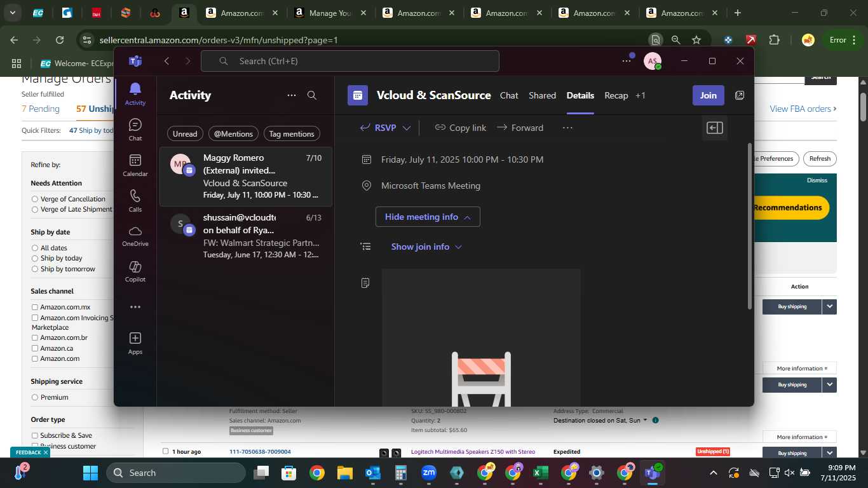This screenshot has width=868, height=488.
Task: Open Activity pane more options ellipsis
Action: click(x=292, y=95)
